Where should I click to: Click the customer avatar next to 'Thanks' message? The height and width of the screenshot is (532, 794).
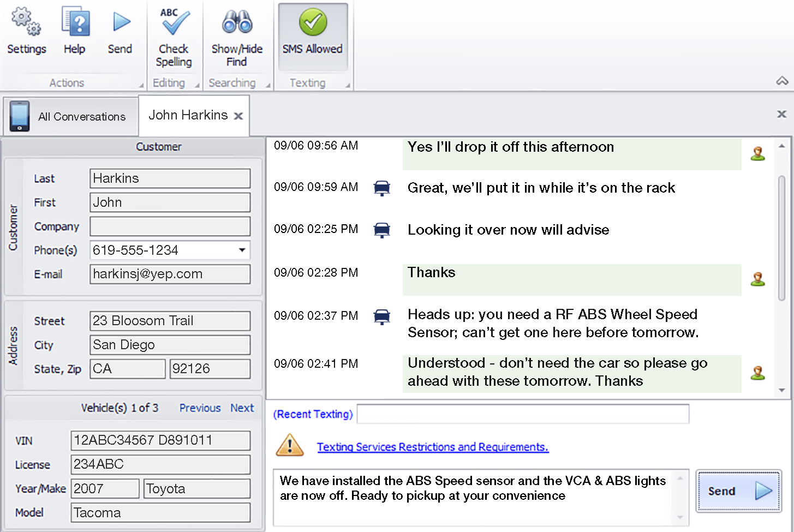coord(758,278)
